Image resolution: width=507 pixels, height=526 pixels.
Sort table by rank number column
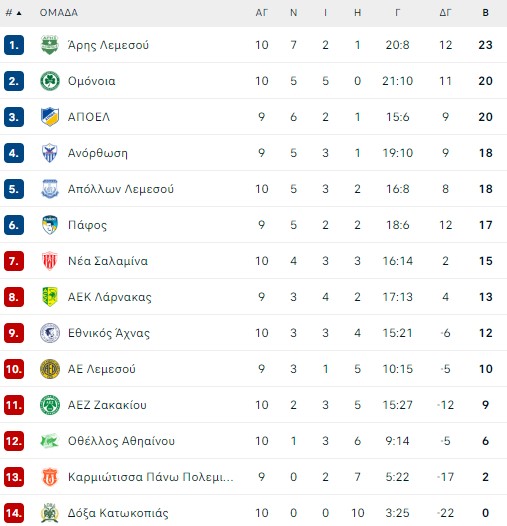click(13, 13)
